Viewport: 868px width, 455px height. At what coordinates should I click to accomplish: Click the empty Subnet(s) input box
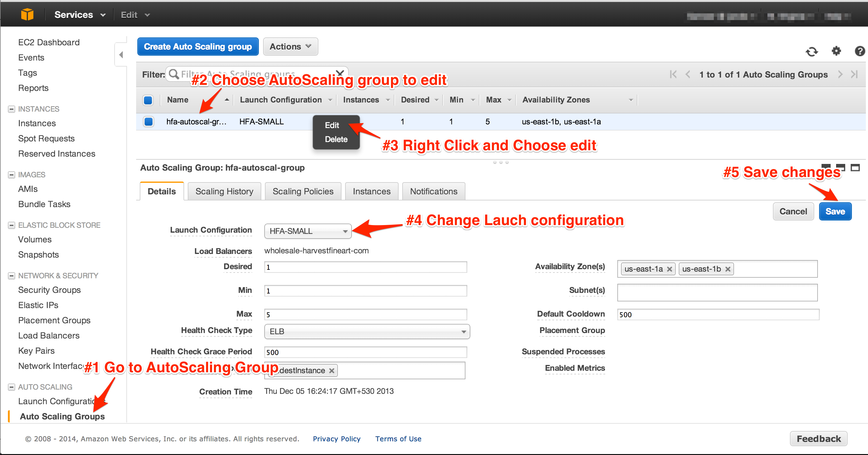click(717, 292)
